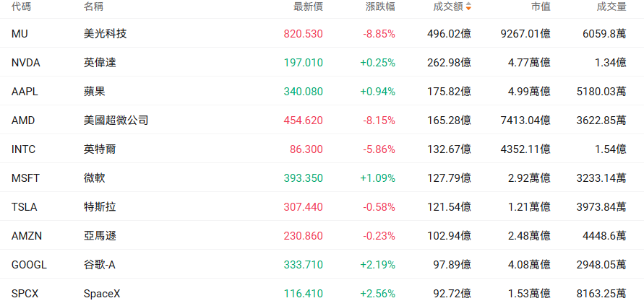Click the INTC ticker code
644x306 pixels.
click(23, 149)
